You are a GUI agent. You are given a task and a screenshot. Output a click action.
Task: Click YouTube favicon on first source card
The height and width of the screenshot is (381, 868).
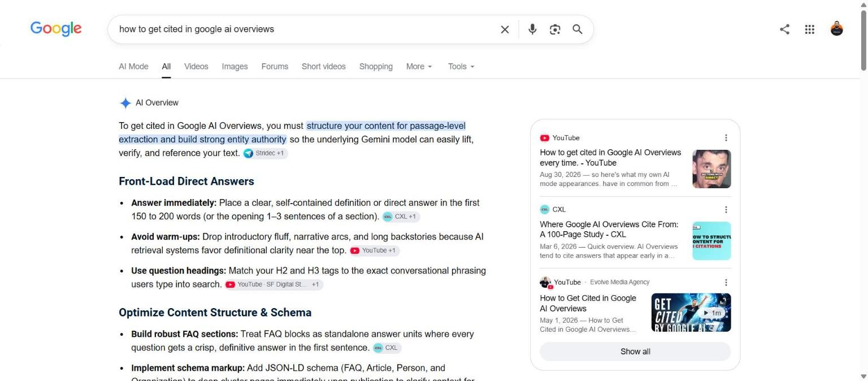pyautogui.click(x=545, y=138)
